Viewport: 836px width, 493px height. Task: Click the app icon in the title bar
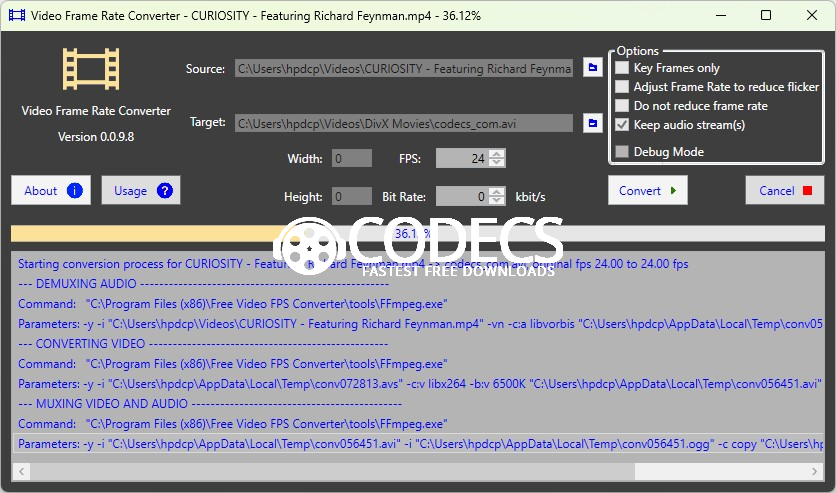point(14,16)
